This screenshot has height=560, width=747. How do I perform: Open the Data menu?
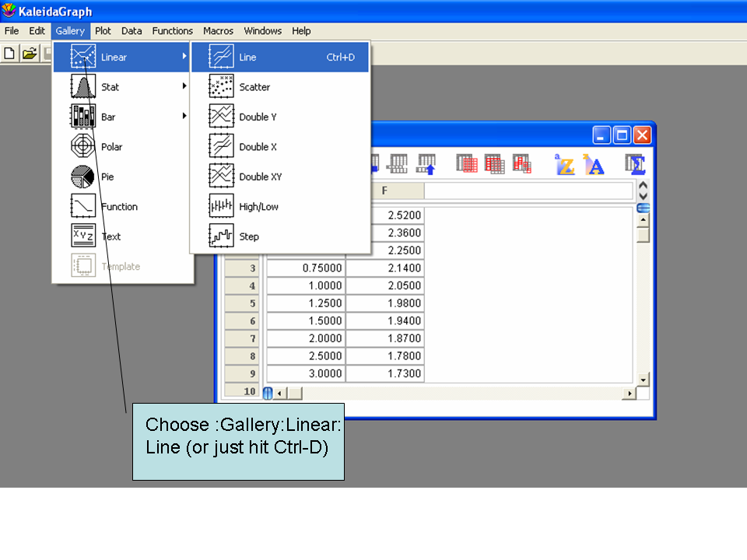tap(132, 31)
